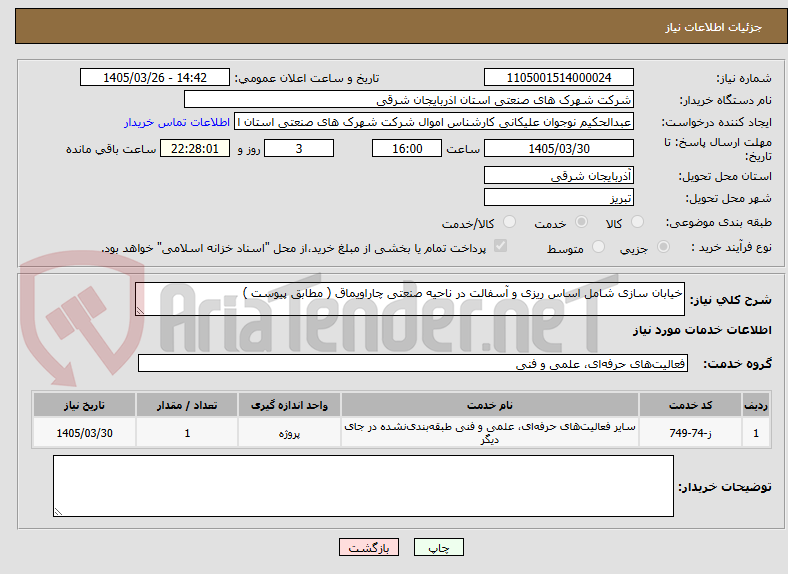Screen dimensions: 788x574
Task: Select the خدمت radio button
Action: (x=581, y=222)
